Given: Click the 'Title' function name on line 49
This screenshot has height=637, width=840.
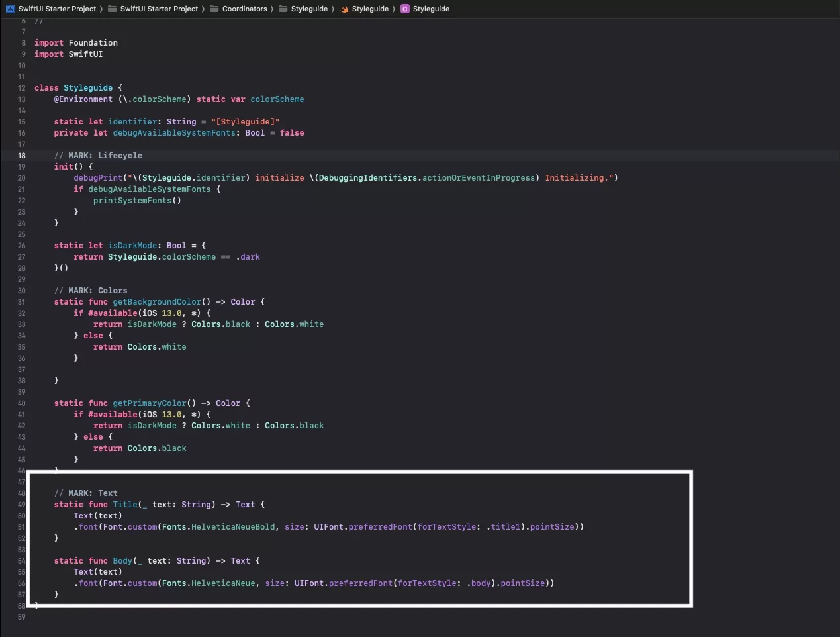Looking at the screenshot, I should [125, 505].
